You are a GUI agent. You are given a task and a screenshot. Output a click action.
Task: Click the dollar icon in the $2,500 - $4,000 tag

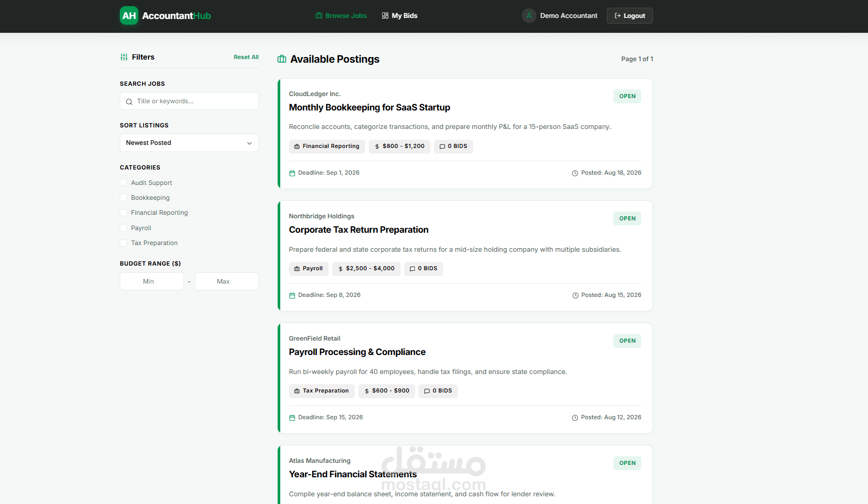(x=340, y=269)
